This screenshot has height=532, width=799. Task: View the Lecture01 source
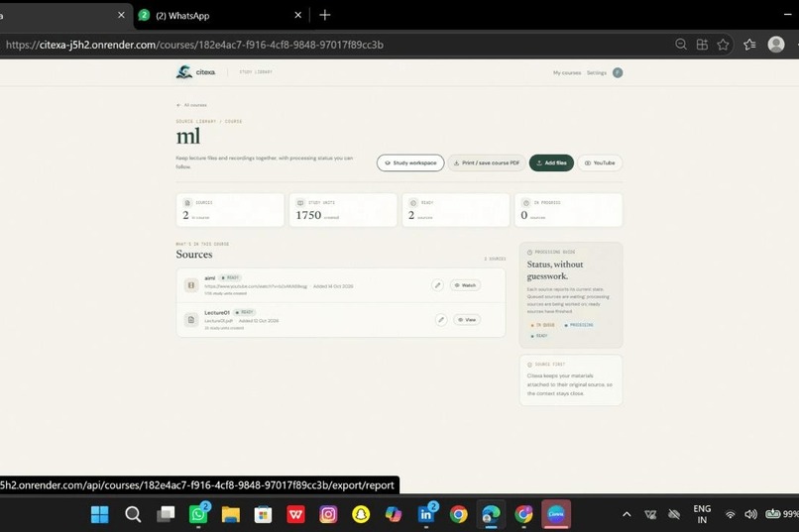coord(467,320)
